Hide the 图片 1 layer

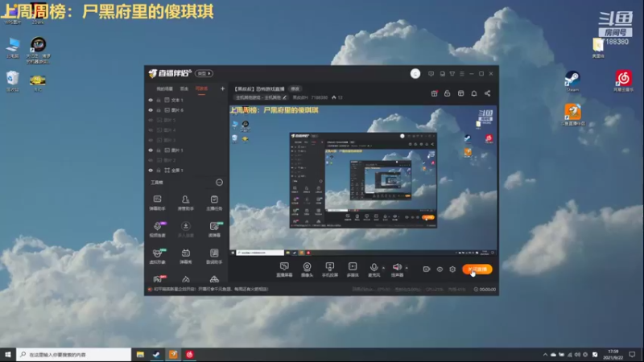tap(151, 150)
